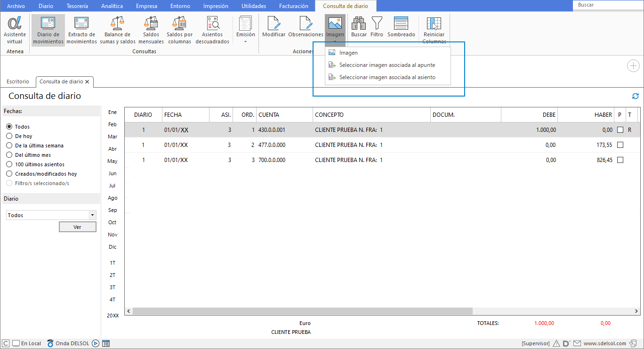Open Balance de sumas y saldos

tap(117, 30)
